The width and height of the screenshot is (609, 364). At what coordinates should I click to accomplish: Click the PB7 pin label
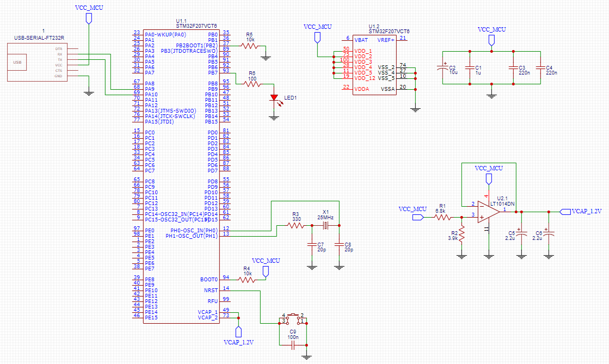point(213,73)
